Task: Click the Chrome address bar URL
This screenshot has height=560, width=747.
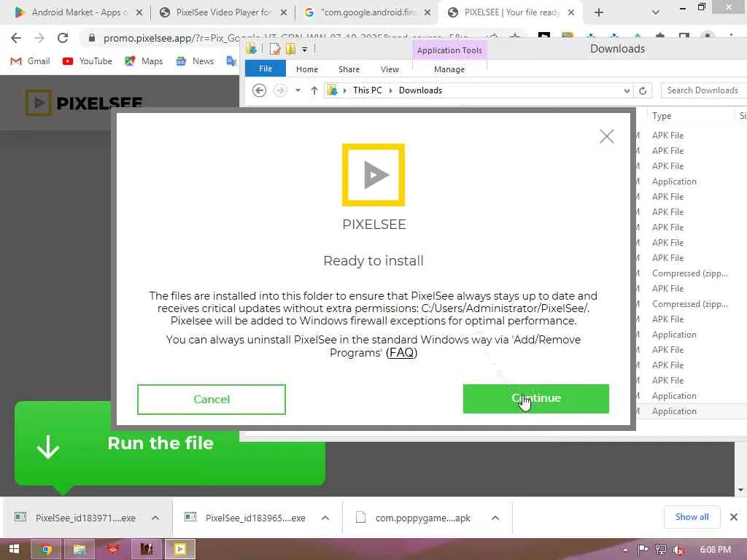Action: 286,38
